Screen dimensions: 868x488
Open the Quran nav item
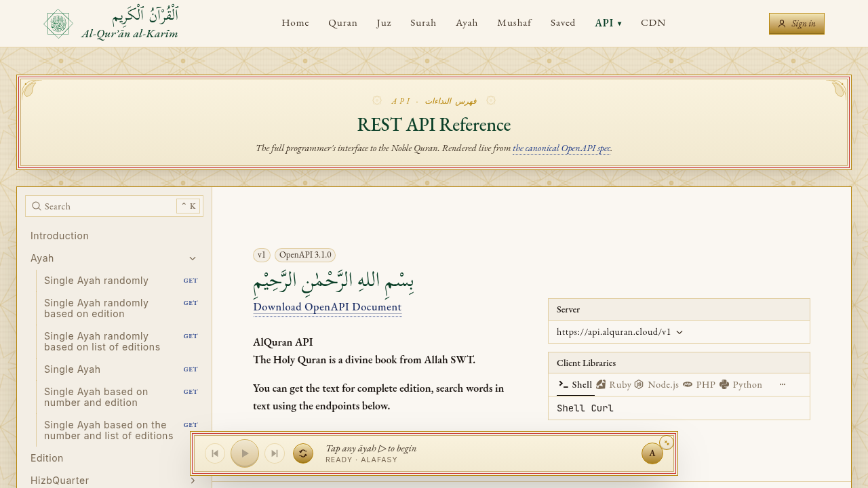pos(343,23)
